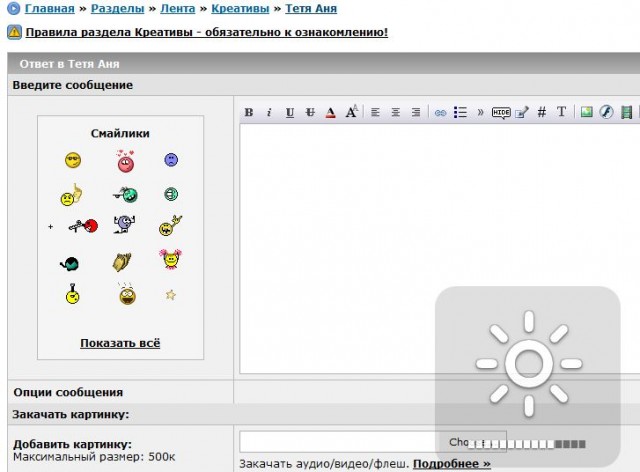The image size is (640, 472).
Task: Align text to the left
Action: [x=375, y=113]
